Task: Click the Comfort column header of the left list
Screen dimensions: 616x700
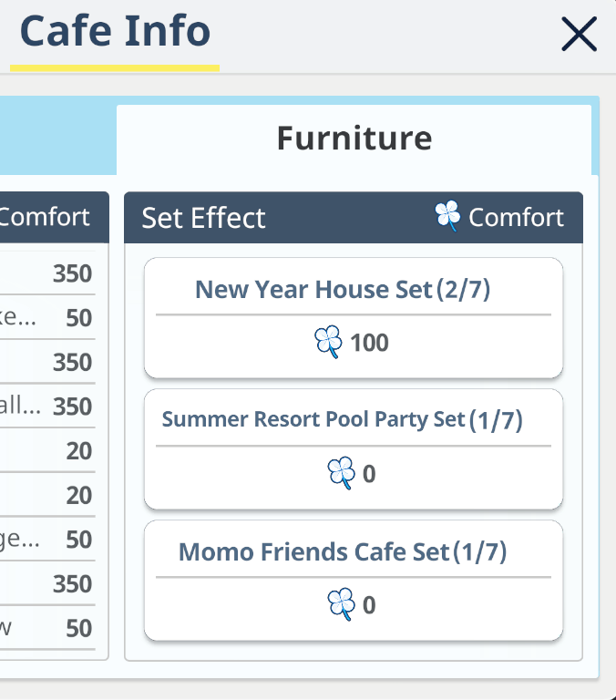Action: (x=45, y=217)
